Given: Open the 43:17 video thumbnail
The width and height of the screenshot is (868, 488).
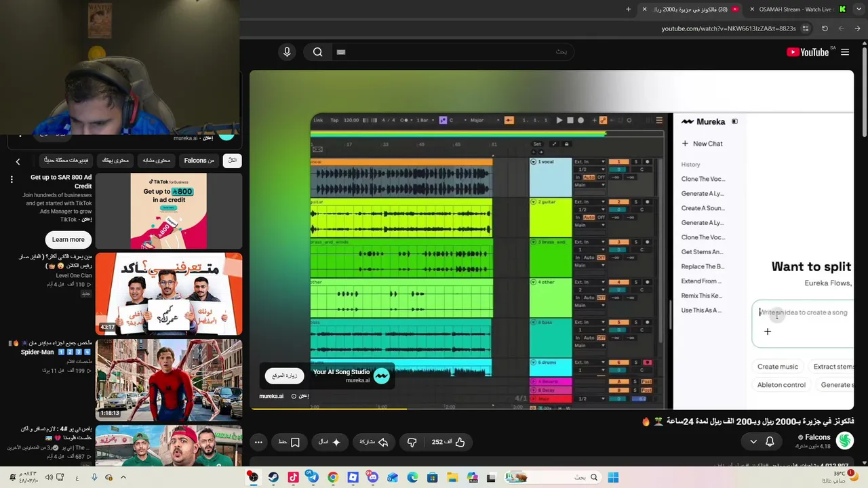Looking at the screenshot, I should (169, 294).
